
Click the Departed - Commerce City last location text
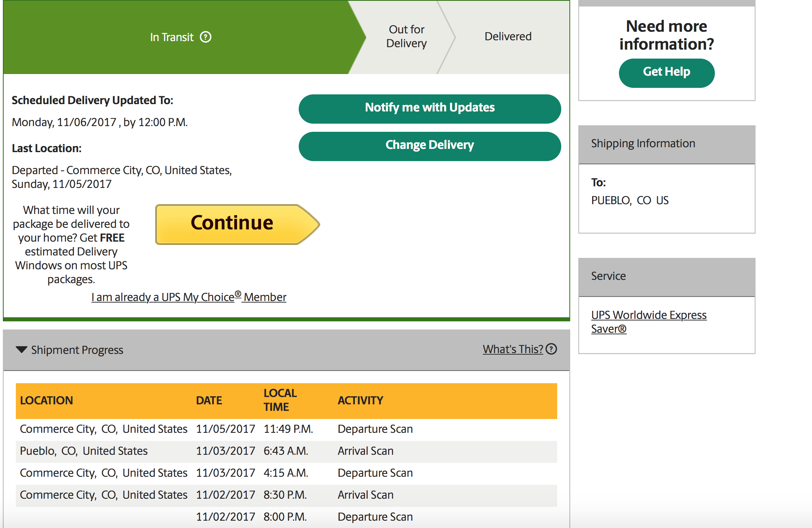tap(122, 177)
